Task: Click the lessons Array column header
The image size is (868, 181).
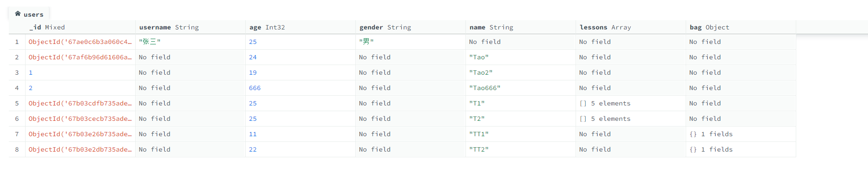Action: (x=605, y=27)
